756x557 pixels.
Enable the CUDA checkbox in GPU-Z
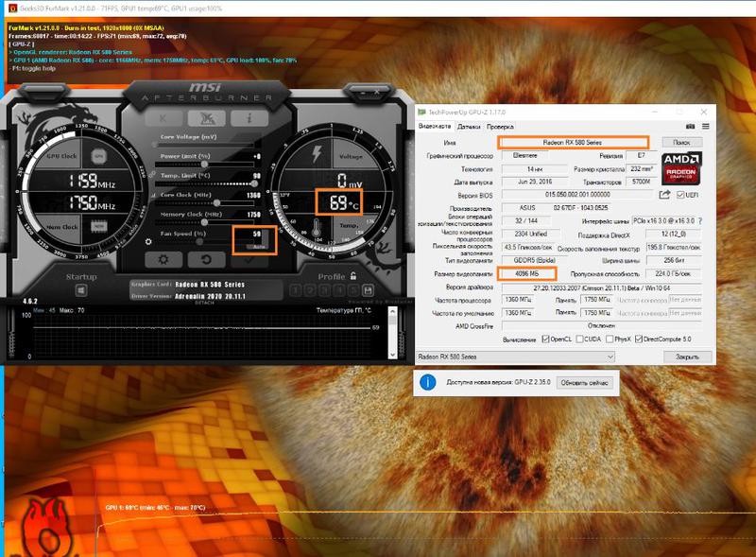coord(581,338)
